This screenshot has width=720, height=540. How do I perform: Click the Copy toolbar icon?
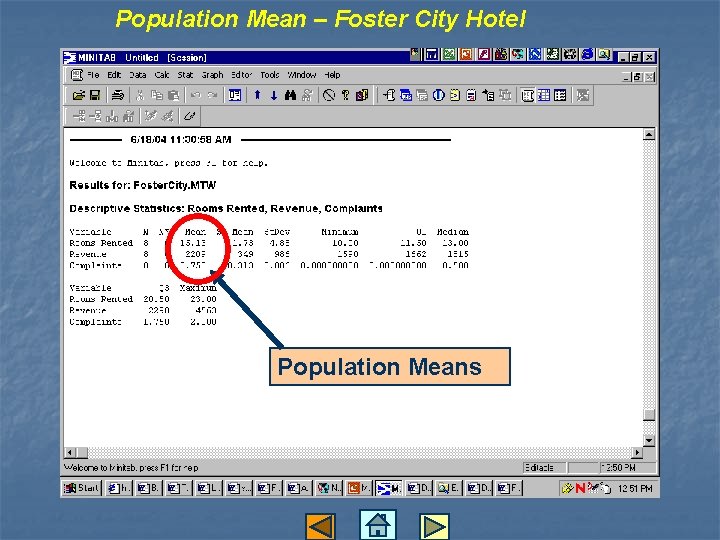coord(157,96)
